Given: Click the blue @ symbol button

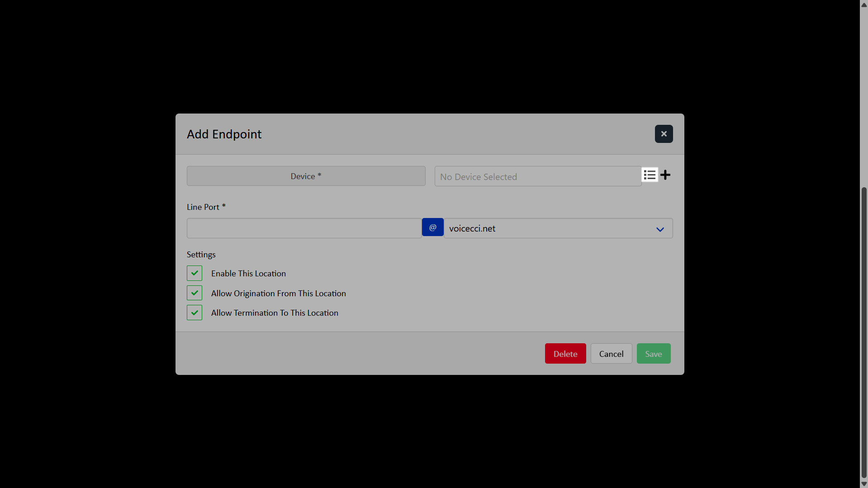Looking at the screenshot, I should (432, 227).
